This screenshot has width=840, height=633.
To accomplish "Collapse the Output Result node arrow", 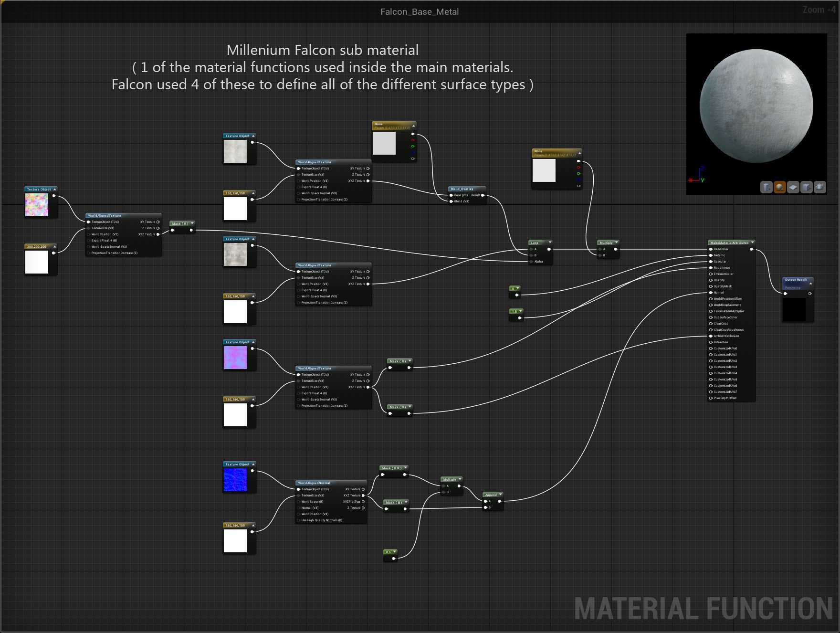I will [x=810, y=284].
